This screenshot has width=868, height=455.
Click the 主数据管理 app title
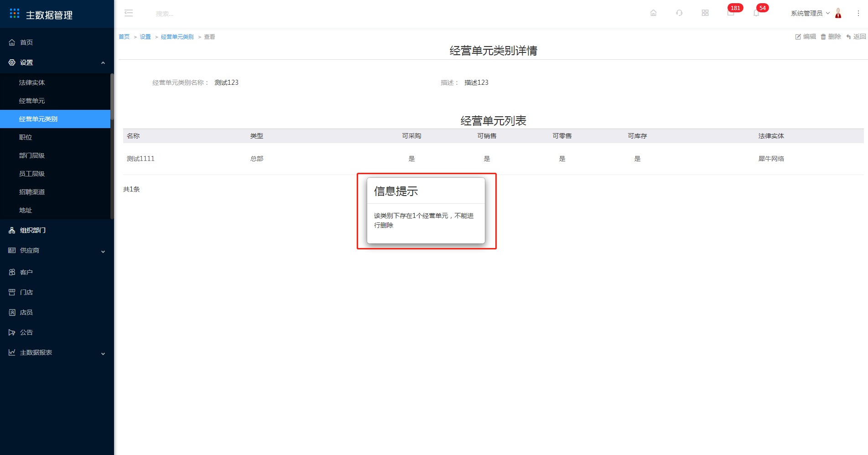point(49,15)
